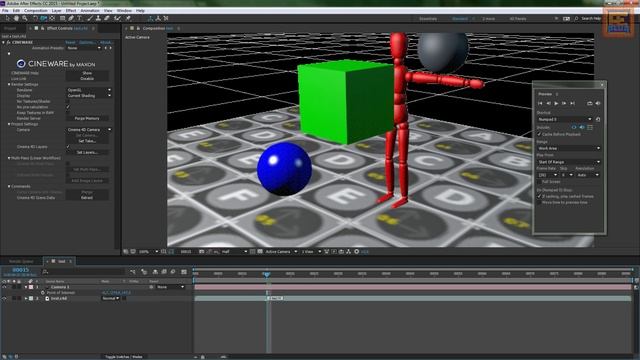Select the Eraser tool
The image size is (640, 360).
point(107,18)
